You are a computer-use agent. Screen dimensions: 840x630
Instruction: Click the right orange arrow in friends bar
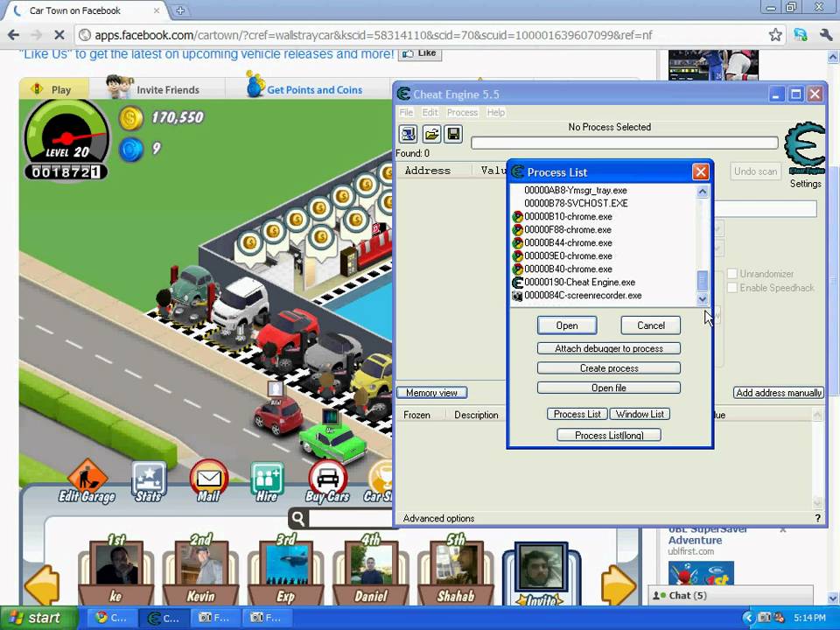(619, 585)
